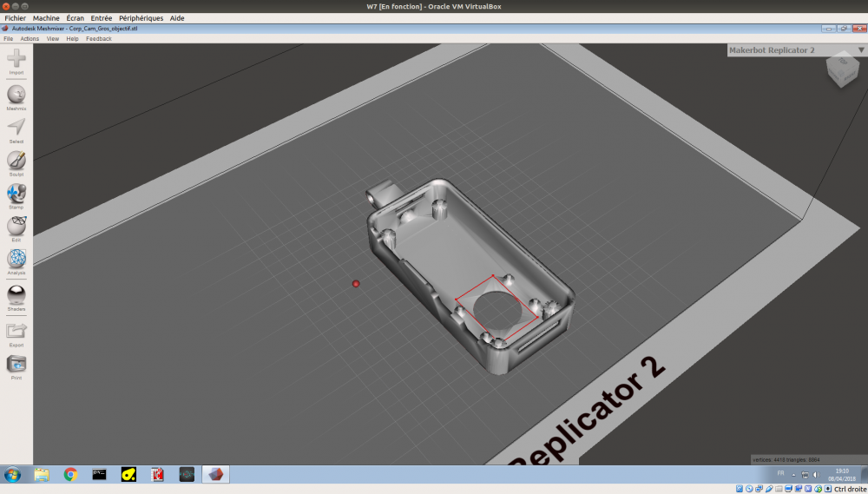Click the view orientation cube

(x=842, y=70)
